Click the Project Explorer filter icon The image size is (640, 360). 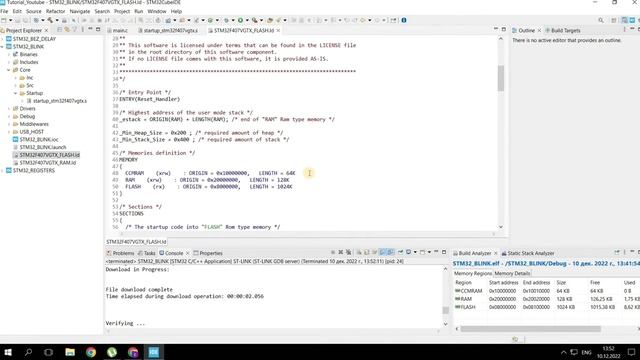75,30
